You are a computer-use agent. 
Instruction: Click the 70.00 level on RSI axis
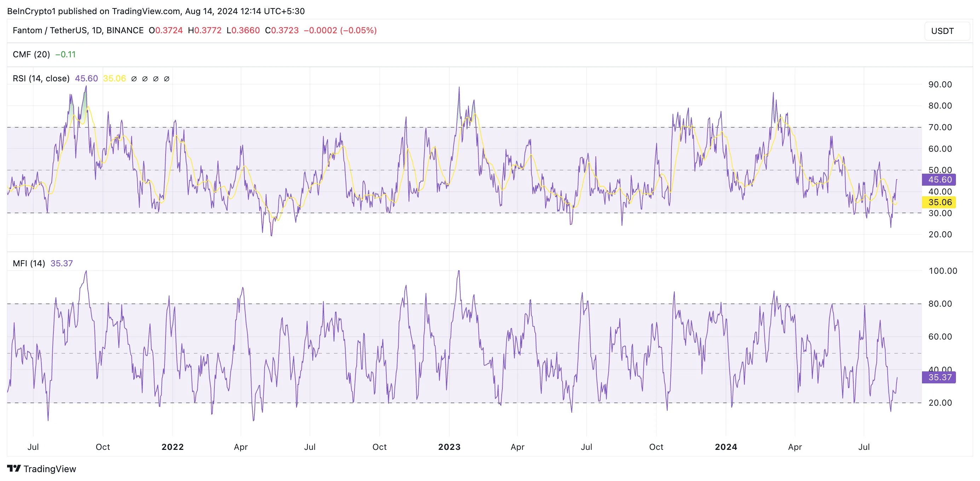click(940, 127)
